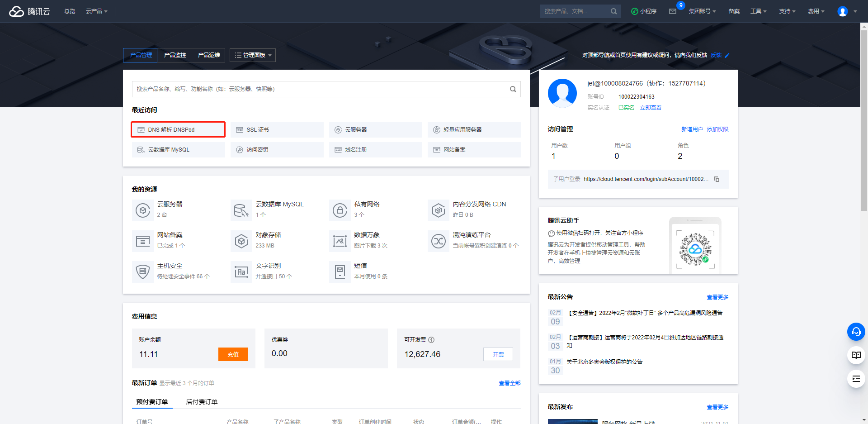Switch to 产品管理 tab
Screen dimensions: 868x424
point(141,55)
